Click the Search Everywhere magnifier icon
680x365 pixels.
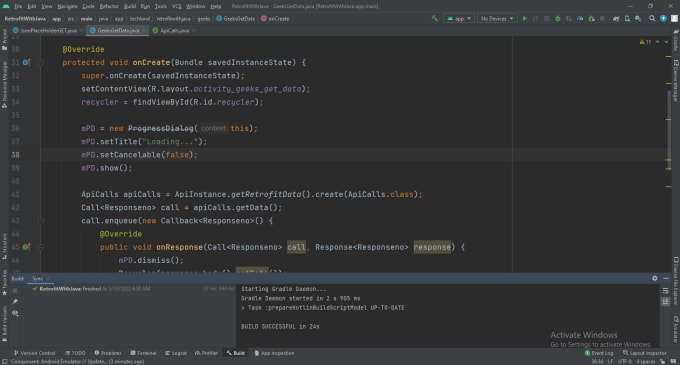click(652, 19)
